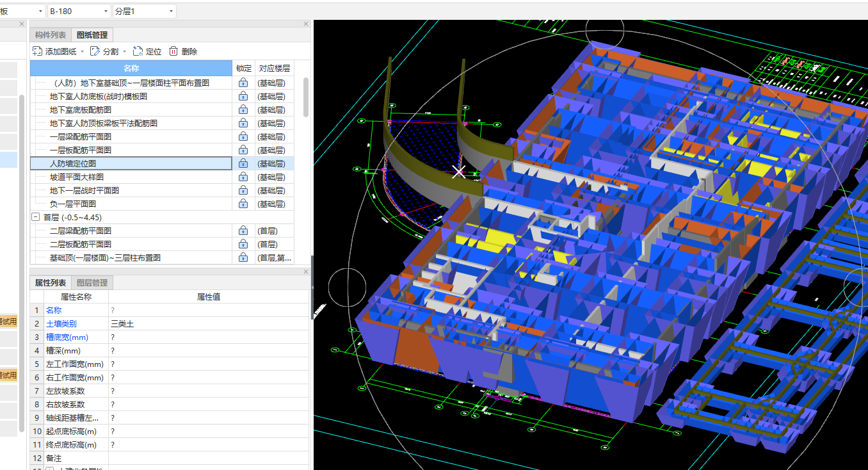
Task: Click the 分割 (split) toolbar icon
Action: coord(95,51)
